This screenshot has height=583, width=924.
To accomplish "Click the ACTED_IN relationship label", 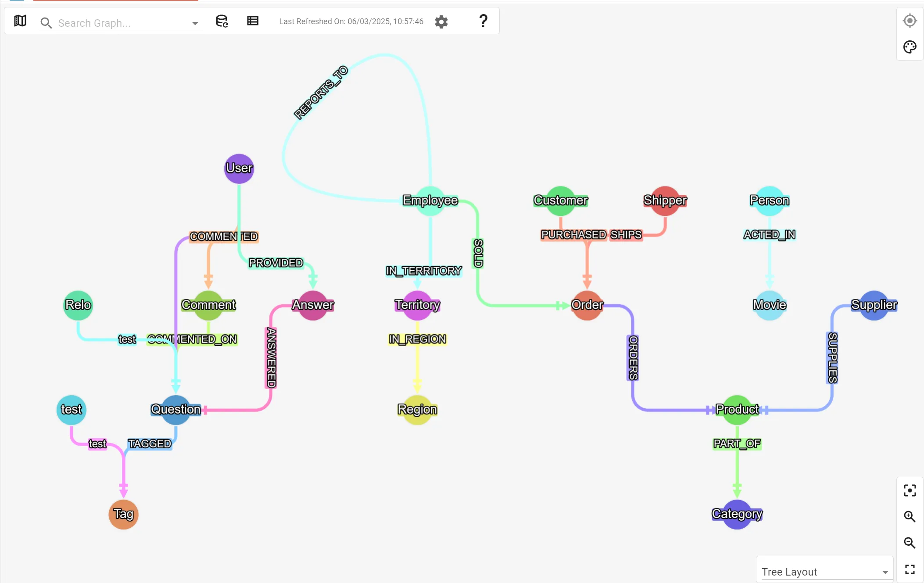I will 770,235.
